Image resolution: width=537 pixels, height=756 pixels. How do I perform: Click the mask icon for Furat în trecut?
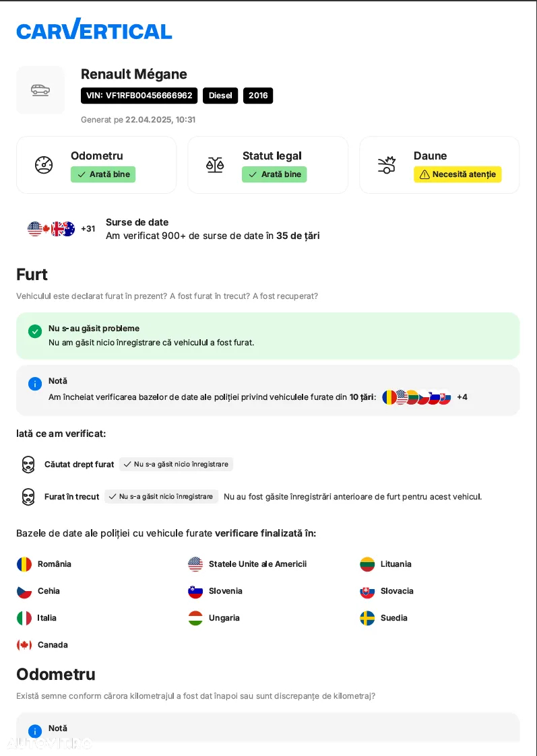28,497
